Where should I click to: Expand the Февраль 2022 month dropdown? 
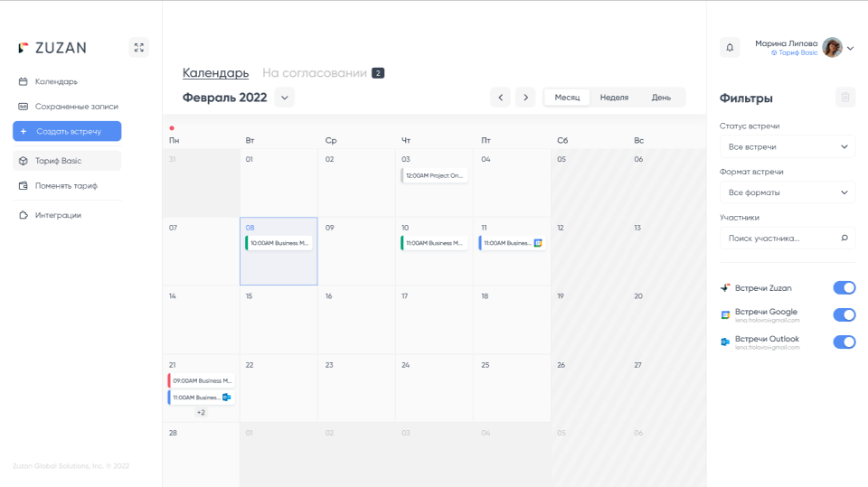tap(285, 98)
